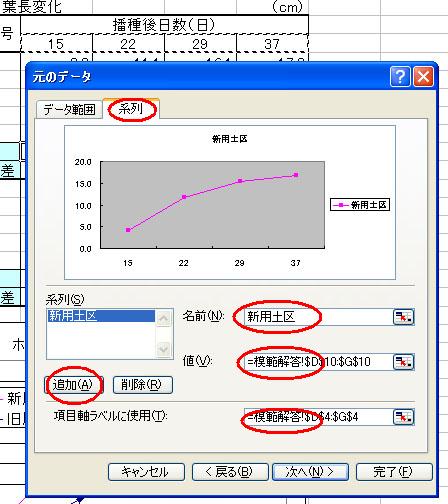Select 新用土区 in the series list
Screen dimensions: 448x504
pyautogui.click(x=101, y=316)
